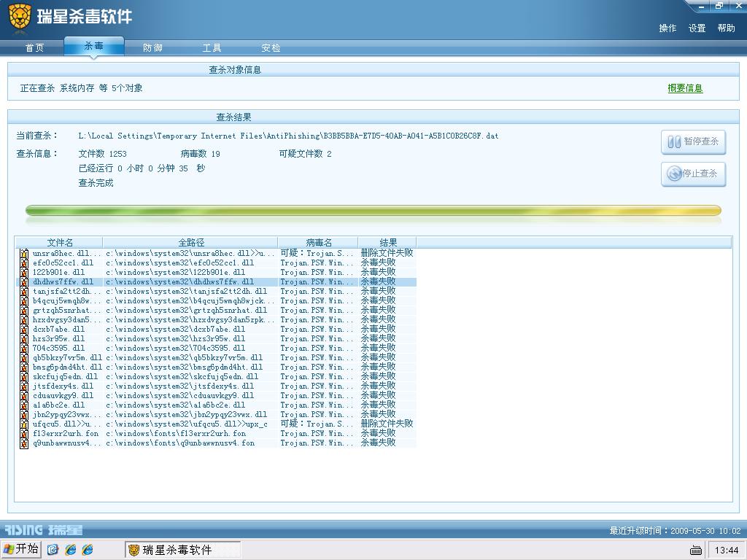The height and width of the screenshot is (560, 747).
Task: Click the current scan path text
Action: [x=288, y=136]
